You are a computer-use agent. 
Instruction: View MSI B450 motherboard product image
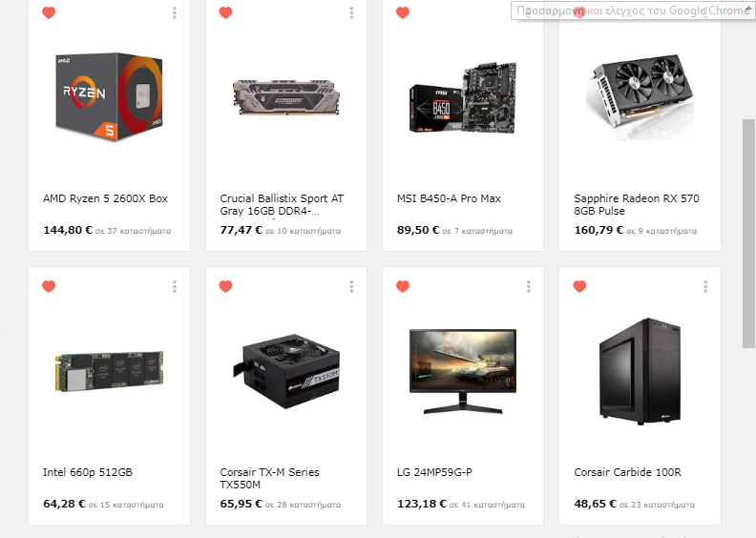pos(463,97)
